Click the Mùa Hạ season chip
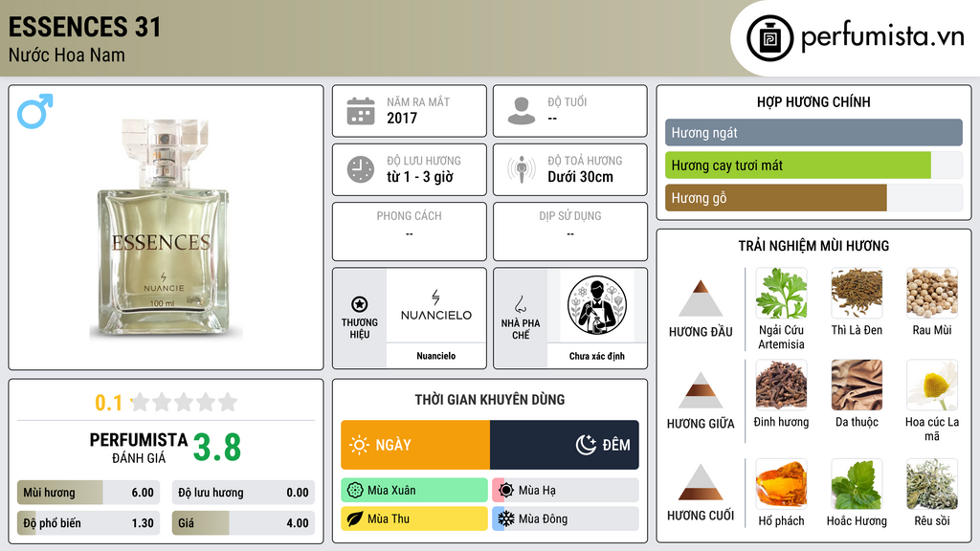This screenshot has width=980, height=551. point(566,491)
